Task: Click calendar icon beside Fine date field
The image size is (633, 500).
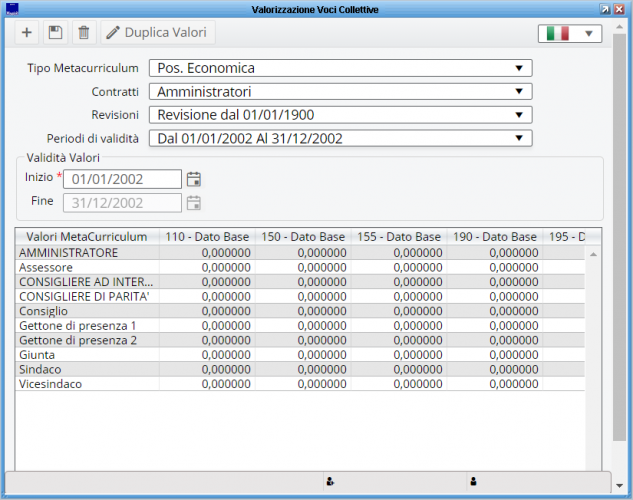Action: tap(194, 202)
